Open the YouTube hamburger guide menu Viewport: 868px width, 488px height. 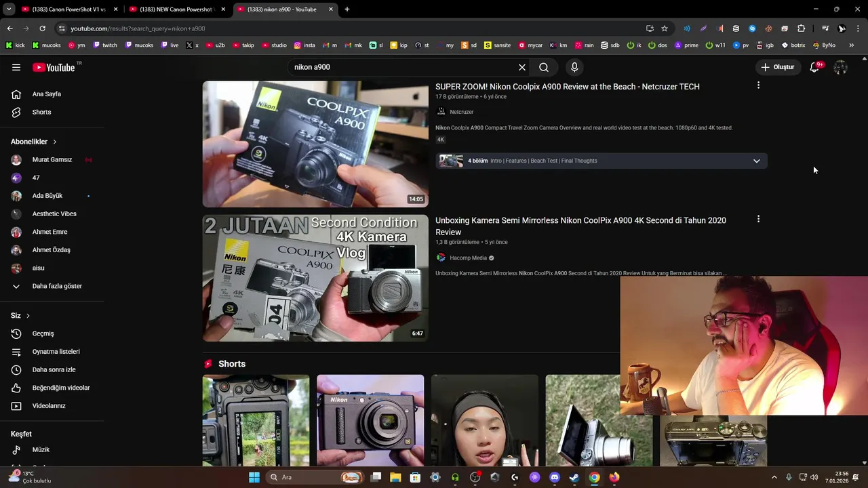tap(16, 67)
